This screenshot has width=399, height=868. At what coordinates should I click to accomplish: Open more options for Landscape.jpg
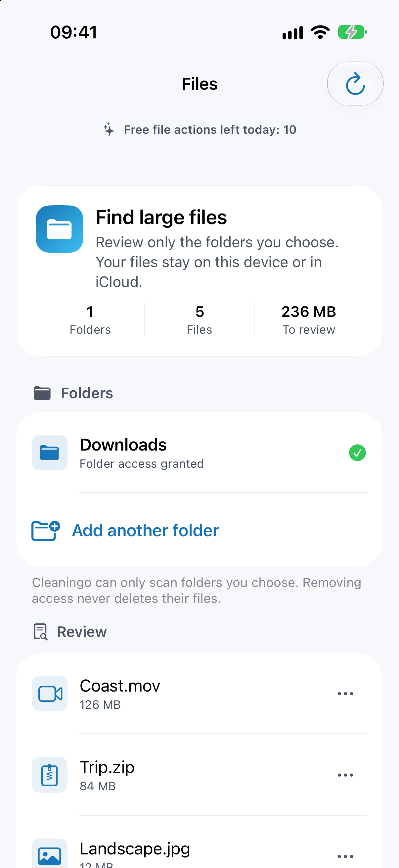(345, 856)
